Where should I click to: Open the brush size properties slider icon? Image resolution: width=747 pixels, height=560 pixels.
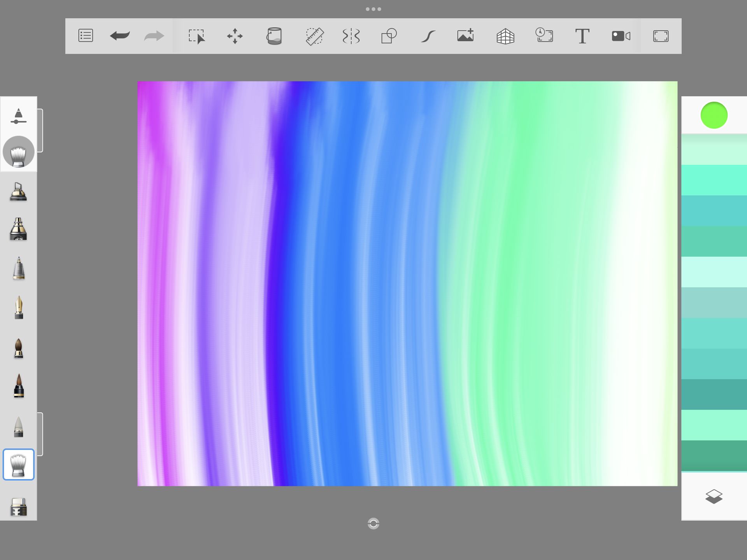(18, 116)
